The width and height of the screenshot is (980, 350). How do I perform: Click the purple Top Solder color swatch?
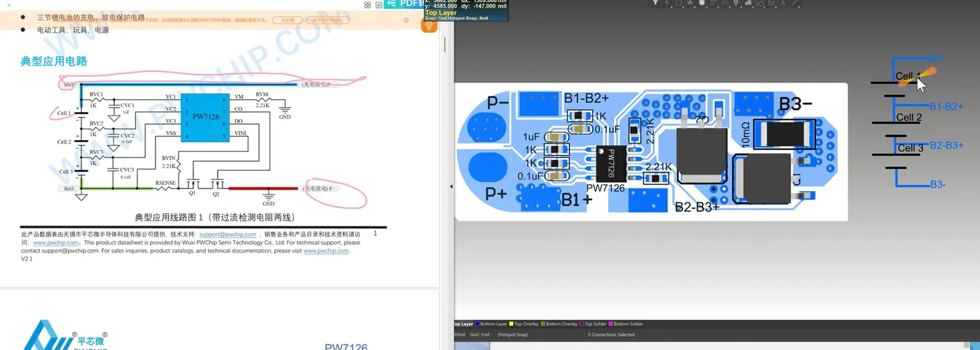click(x=581, y=324)
